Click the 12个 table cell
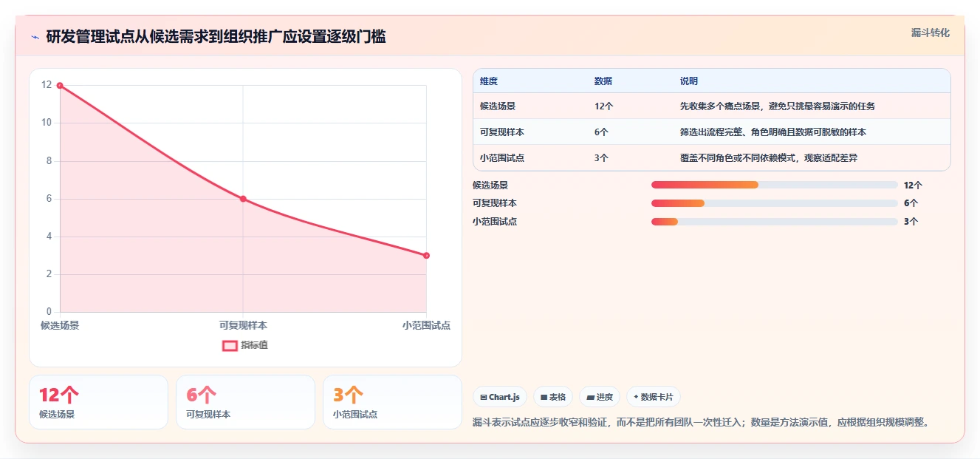Image resolution: width=980 pixels, height=459 pixels. tap(604, 106)
